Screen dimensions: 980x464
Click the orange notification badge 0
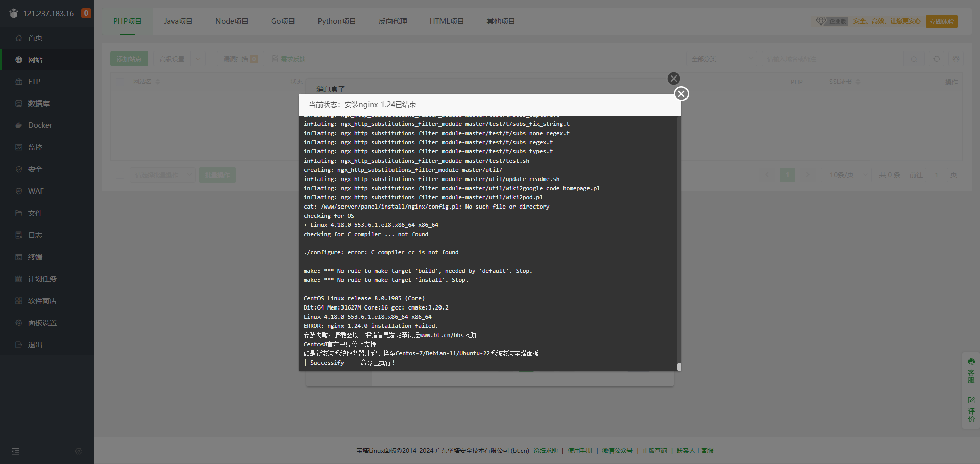point(86,13)
